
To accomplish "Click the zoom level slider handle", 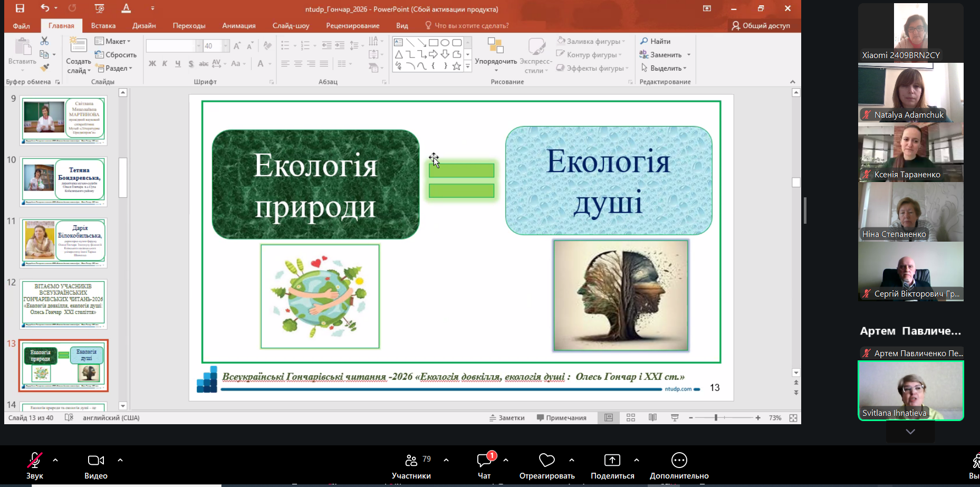I will 716,418.
